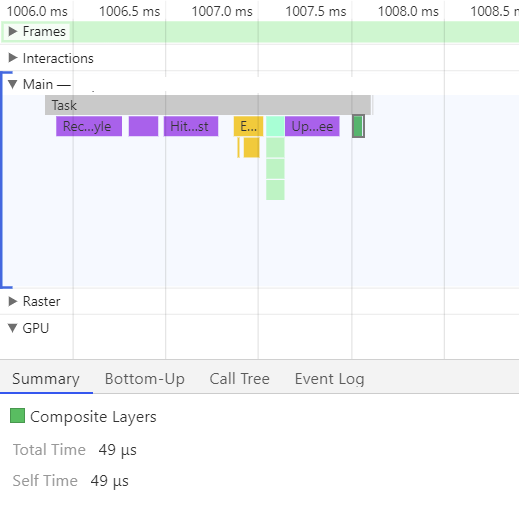The width and height of the screenshot is (519, 505).
Task: Open the Event Log tab
Action: pyautogui.click(x=329, y=379)
